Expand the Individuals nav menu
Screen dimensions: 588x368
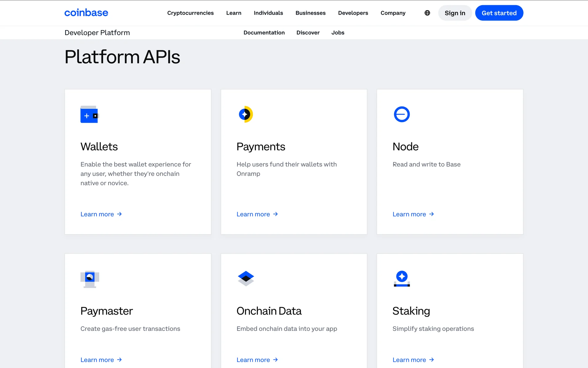[x=268, y=13]
